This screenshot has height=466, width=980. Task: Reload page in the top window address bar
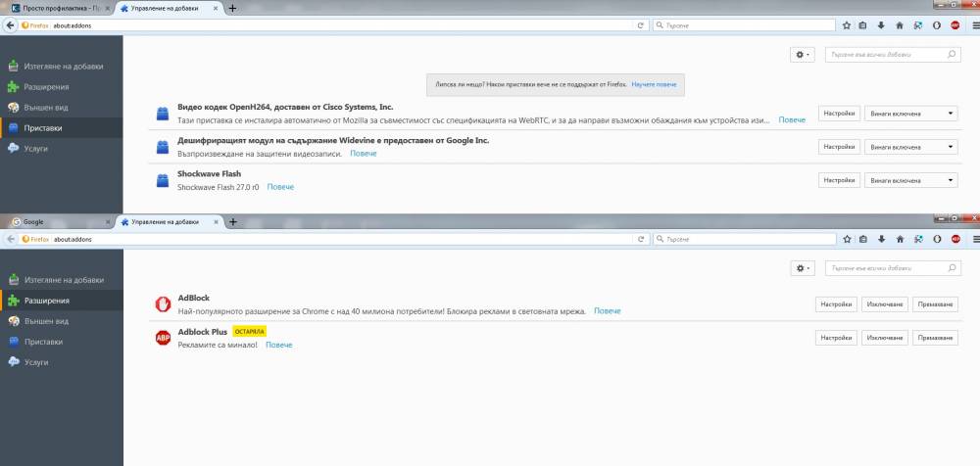tap(640, 25)
